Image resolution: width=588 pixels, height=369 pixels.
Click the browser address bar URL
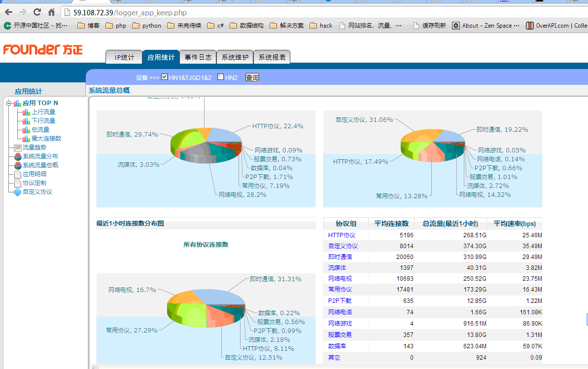pos(130,12)
